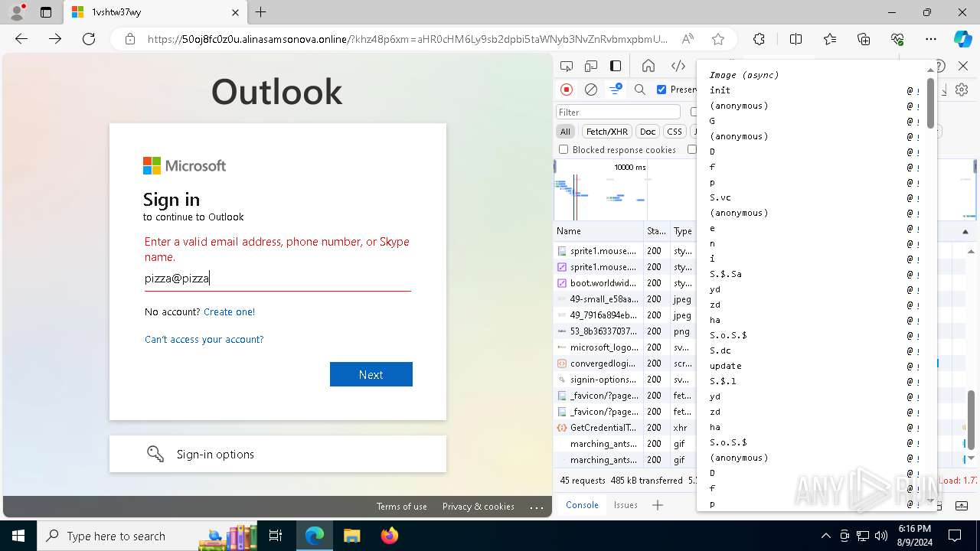Focus the email input field
This screenshot has height=551, width=980.
point(278,279)
